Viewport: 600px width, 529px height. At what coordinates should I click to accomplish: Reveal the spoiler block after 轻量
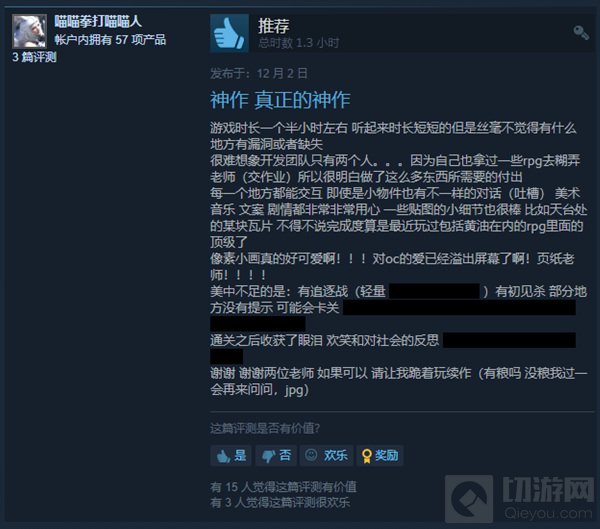click(x=434, y=291)
